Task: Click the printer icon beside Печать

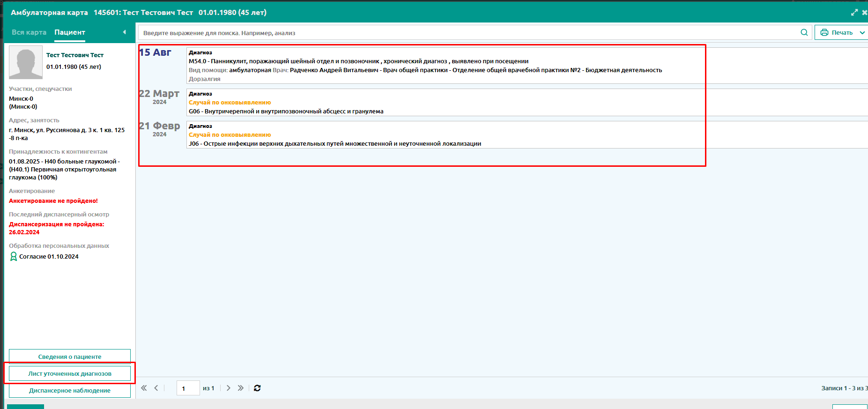Action: pyautogui.click(x=824, y=33)
